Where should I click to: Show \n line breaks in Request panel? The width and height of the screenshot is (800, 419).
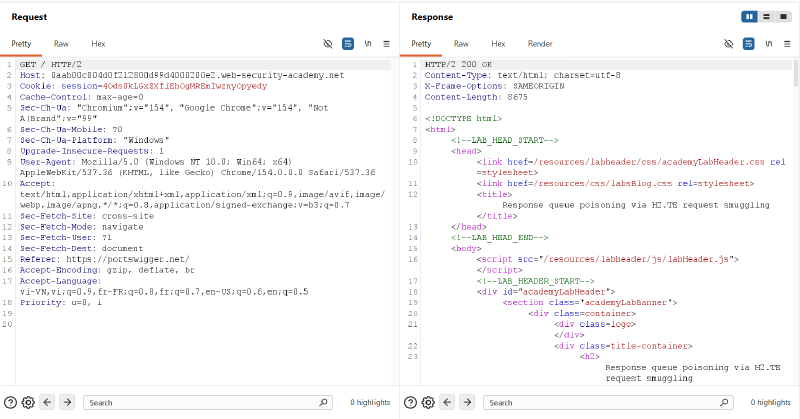click(x=368, y=44)
